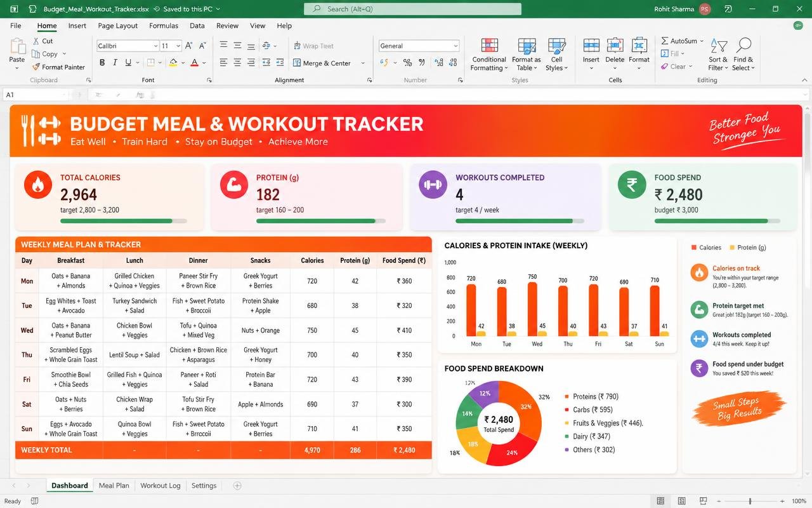The height and width of the screenshot is (508, 812).
Task: Expand the Merge & Center options arrow
Action: coord(363,63)
